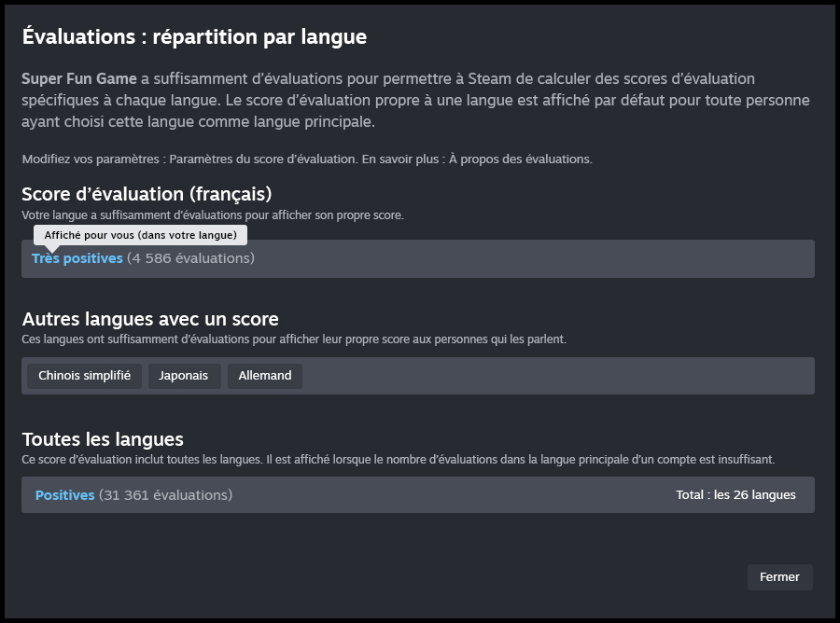Click the Total : les 26 langues label

click(x=735, y=495)
